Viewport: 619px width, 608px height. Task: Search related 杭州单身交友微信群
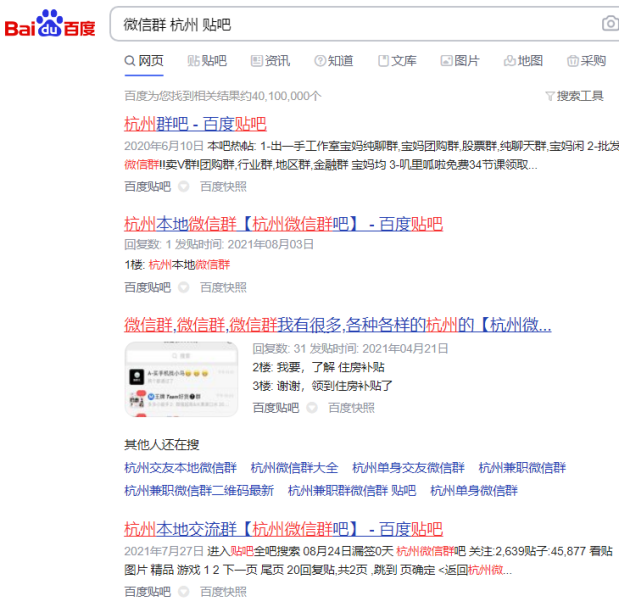click(408, 468)
